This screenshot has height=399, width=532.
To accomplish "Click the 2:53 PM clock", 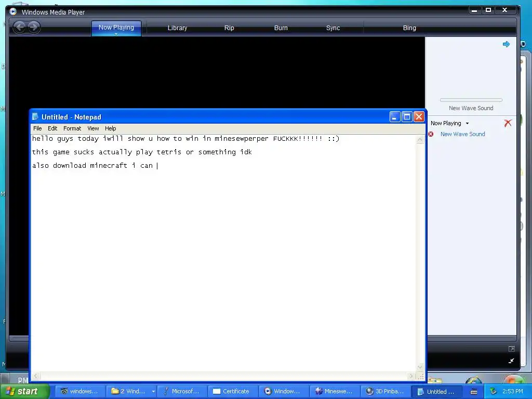I will [513, 391].
